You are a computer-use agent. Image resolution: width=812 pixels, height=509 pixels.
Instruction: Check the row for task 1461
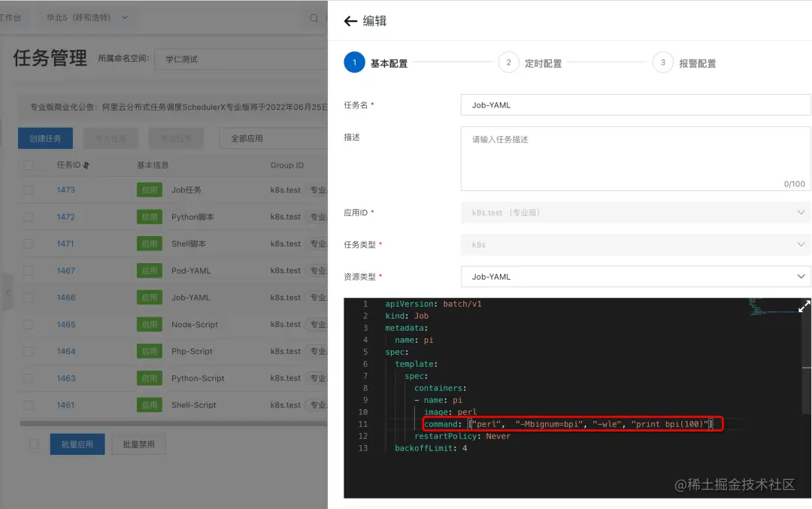tap(28, 405)
